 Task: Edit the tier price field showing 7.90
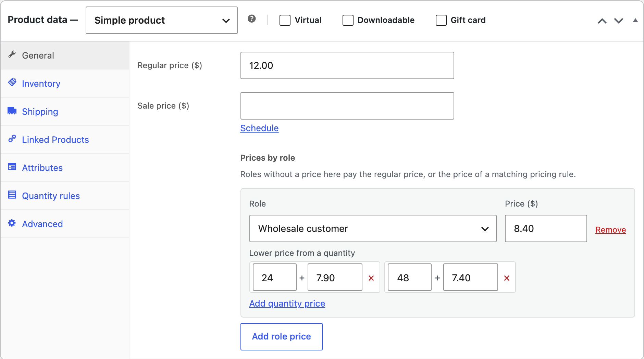pyautogui.click(x=335, y=277)
